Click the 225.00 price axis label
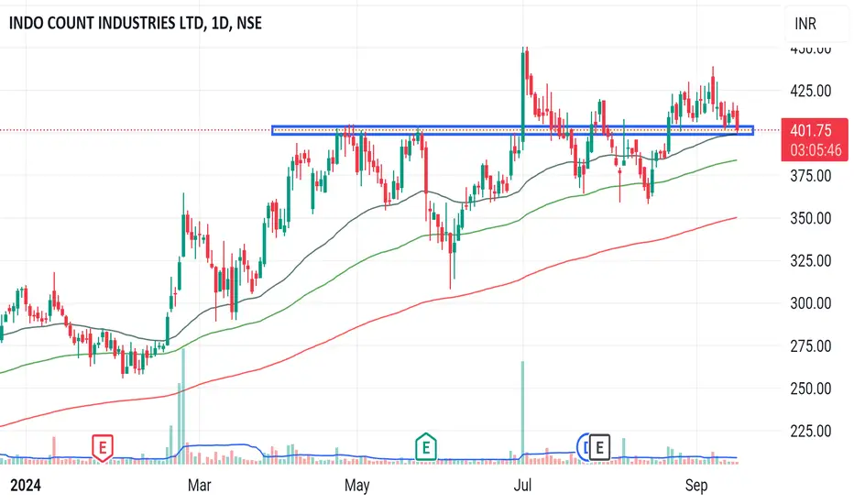Screen dimensions: 854x504 810,431
